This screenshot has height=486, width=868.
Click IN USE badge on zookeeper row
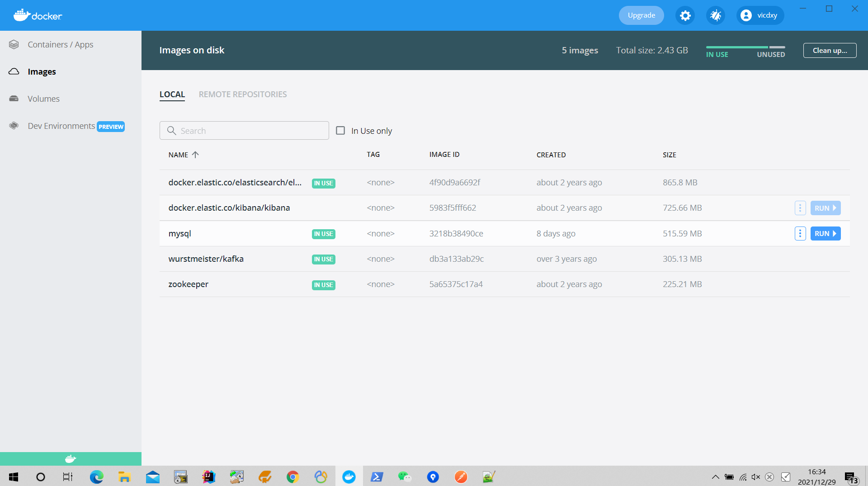click(324, 285)
